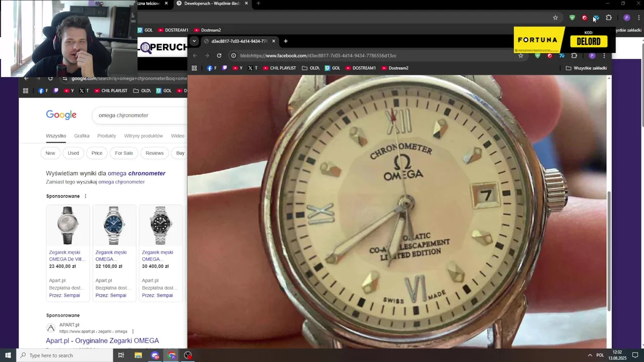This screenshot has height=362, width=644.
Task: Open the omega chronometer corrected results link
Action: click(x=136, y=173)
